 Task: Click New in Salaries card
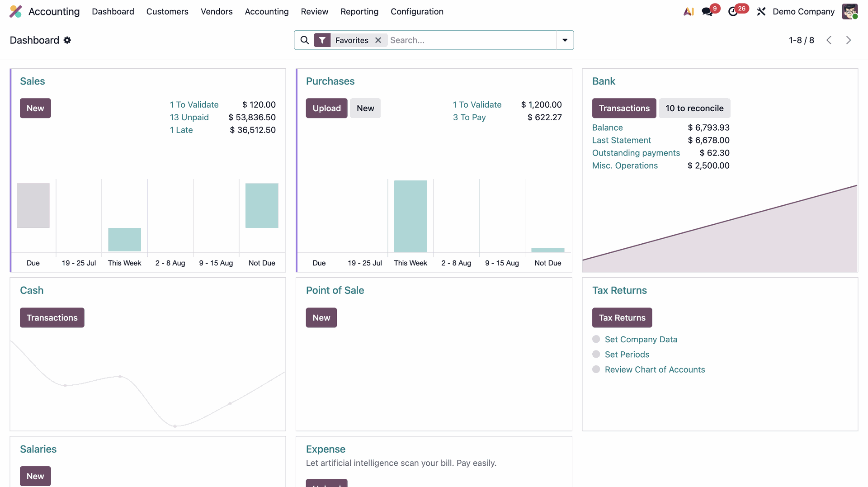pos(35,476)
